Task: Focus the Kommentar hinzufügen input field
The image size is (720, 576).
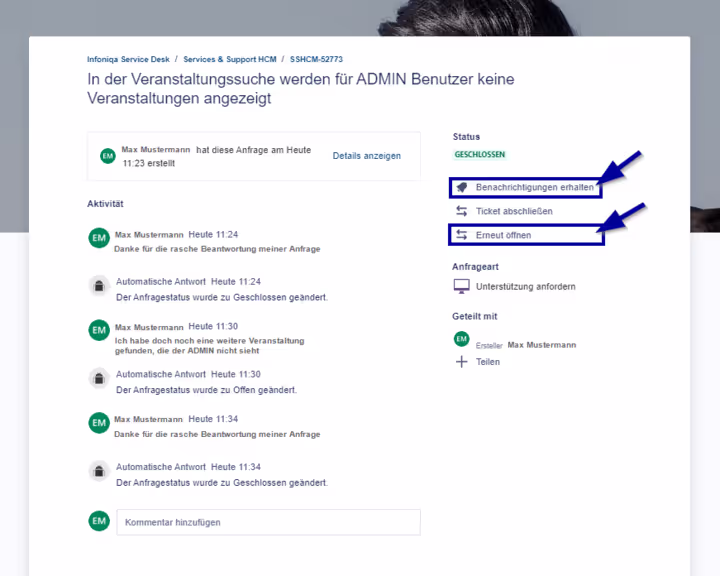Action: click(268, 522)
